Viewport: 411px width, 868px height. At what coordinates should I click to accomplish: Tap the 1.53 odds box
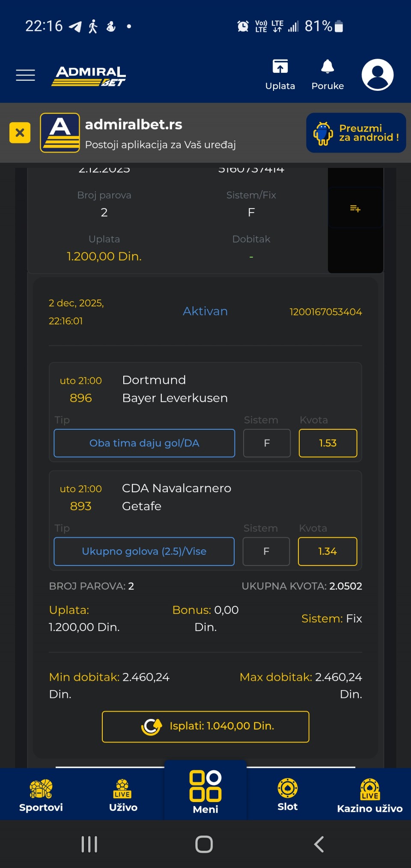coord(328,443)
